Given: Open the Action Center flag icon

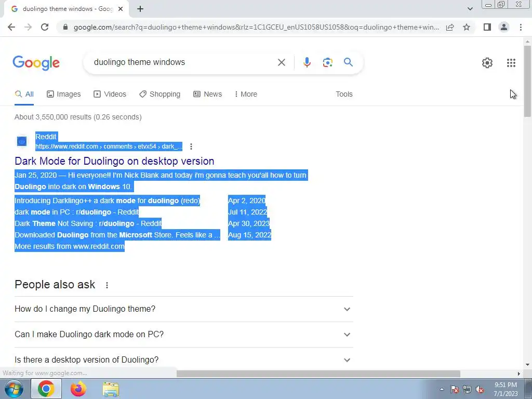Looking at the screenshot, I should coord(455,389).
